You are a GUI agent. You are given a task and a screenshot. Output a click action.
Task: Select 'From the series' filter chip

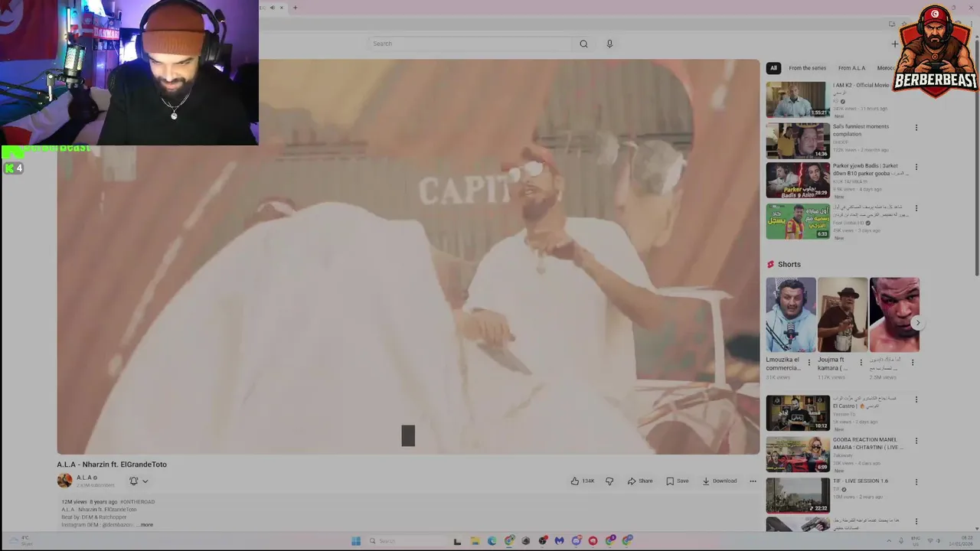pyautogui.click(x=807, y=68)
